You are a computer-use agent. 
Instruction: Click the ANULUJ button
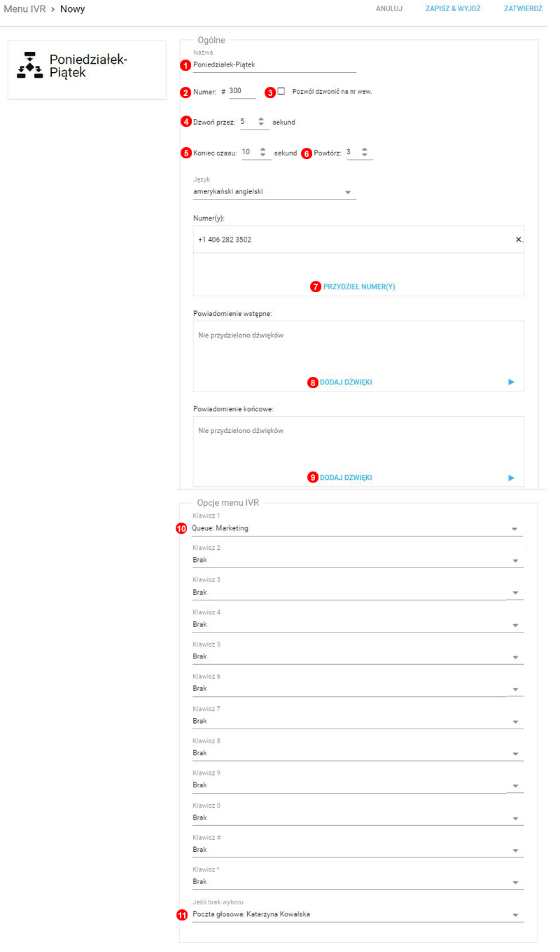[x=389, y=9]
